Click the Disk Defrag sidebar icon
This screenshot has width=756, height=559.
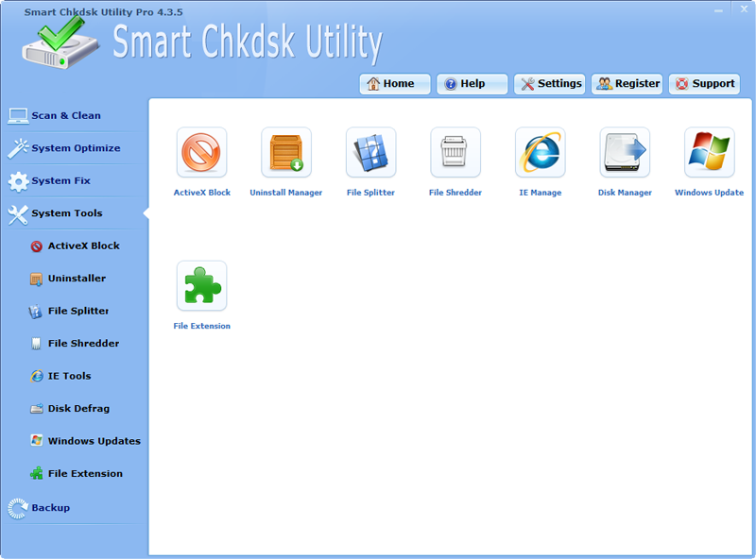tap(37, 409)
